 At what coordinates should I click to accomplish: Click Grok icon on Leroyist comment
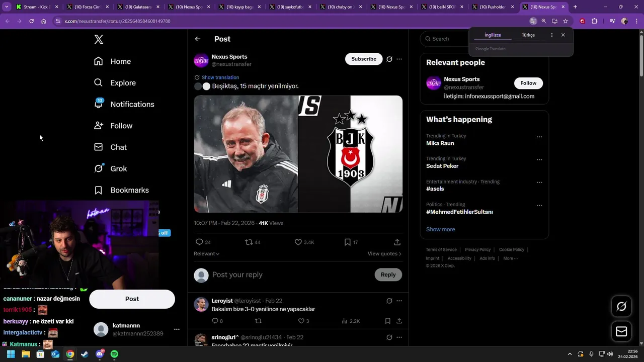click(389, 301)
